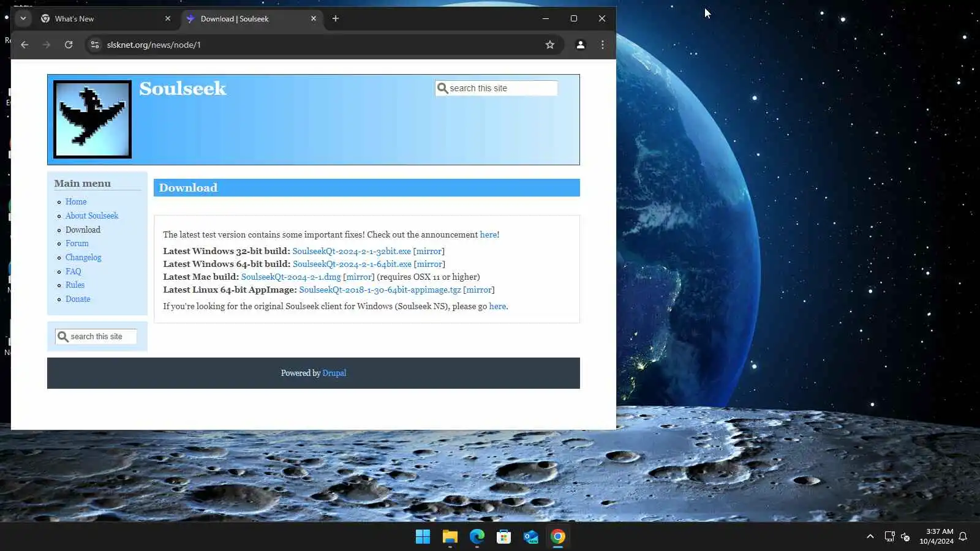Screen dimensions: 980x551
Task: Open Home in the main menu
Action: click(76, 201)
